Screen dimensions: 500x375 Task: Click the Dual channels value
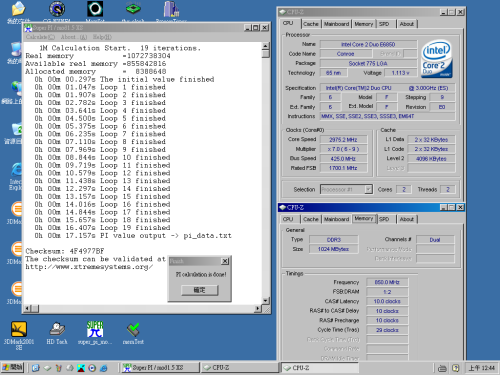(435, 240)
